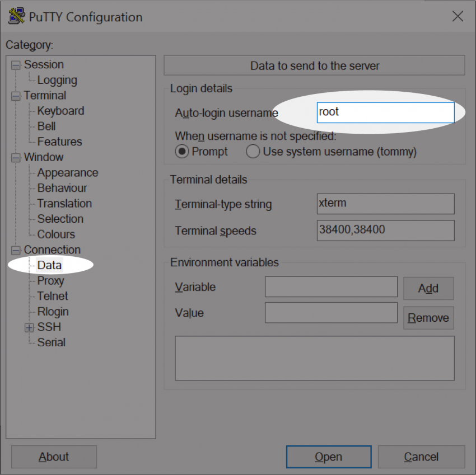Screen dimensions: 476x475
Task: Click the Open button to connect
Action: click(x=329, y=457)
